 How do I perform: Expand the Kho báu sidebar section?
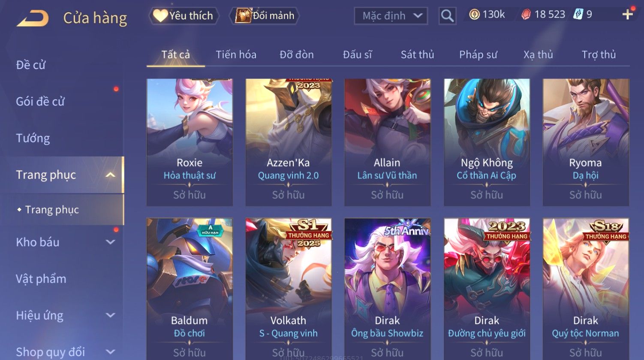pyautogui.click(x=110, y=242)
